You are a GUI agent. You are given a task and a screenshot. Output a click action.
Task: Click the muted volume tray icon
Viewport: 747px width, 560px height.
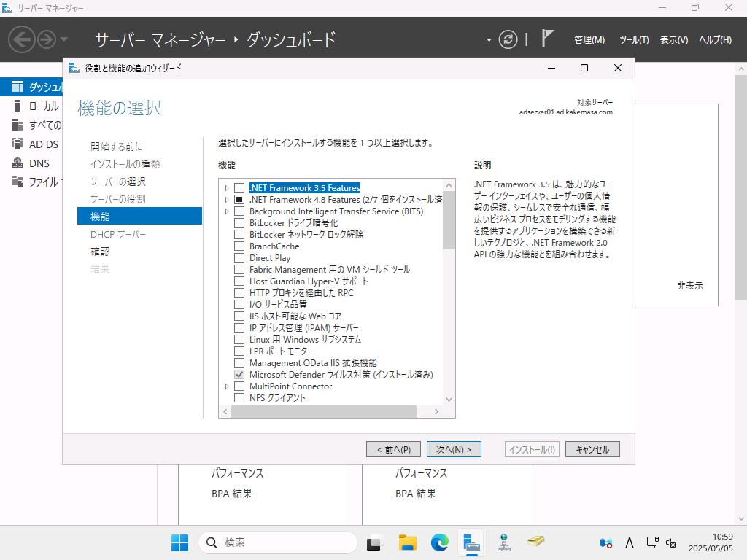tap(671, 542)
